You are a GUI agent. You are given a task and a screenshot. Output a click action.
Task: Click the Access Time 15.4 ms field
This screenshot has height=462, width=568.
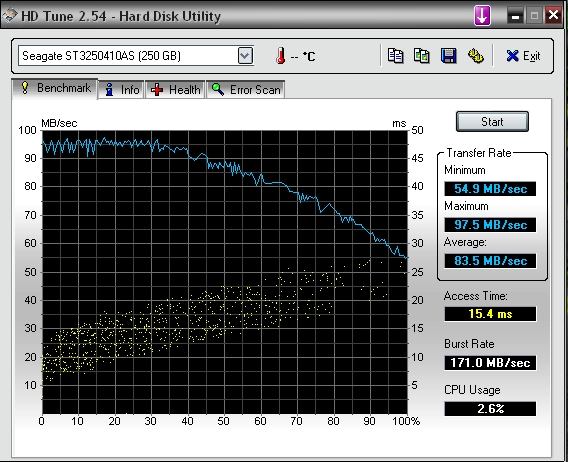tap(490, 314)
